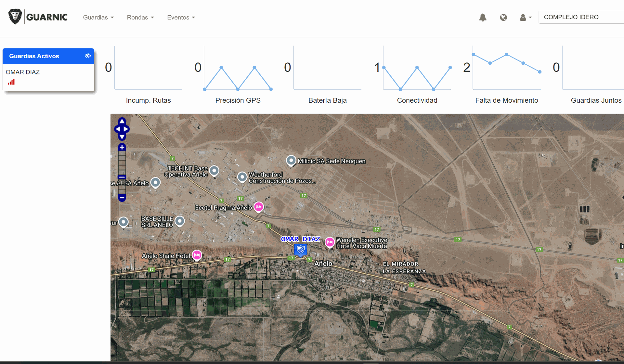Zoom out with bottom minus button
The width and height of the screenshot is (624, 364).
[x=122, y=197]
